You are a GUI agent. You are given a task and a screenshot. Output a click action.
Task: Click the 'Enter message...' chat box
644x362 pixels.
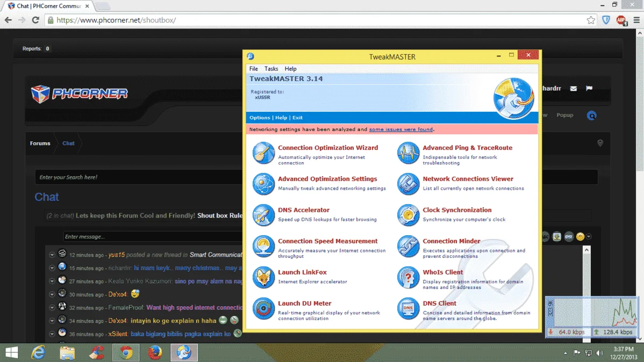(153, 236)
